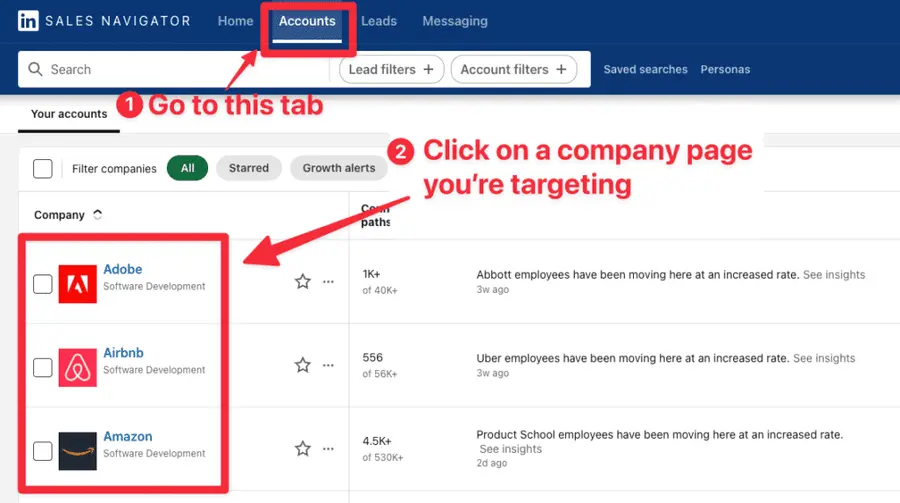Open Lead filters button
Viewport: 900px width, 503px height.
point(391,69)
